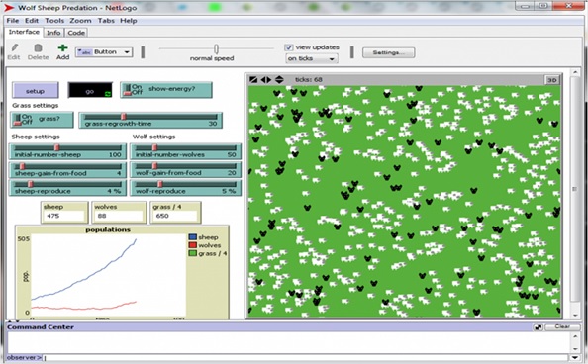Viewport: 588px width, 364px height.
Task: Clear the Command Center output
Action: coord(562,326)
